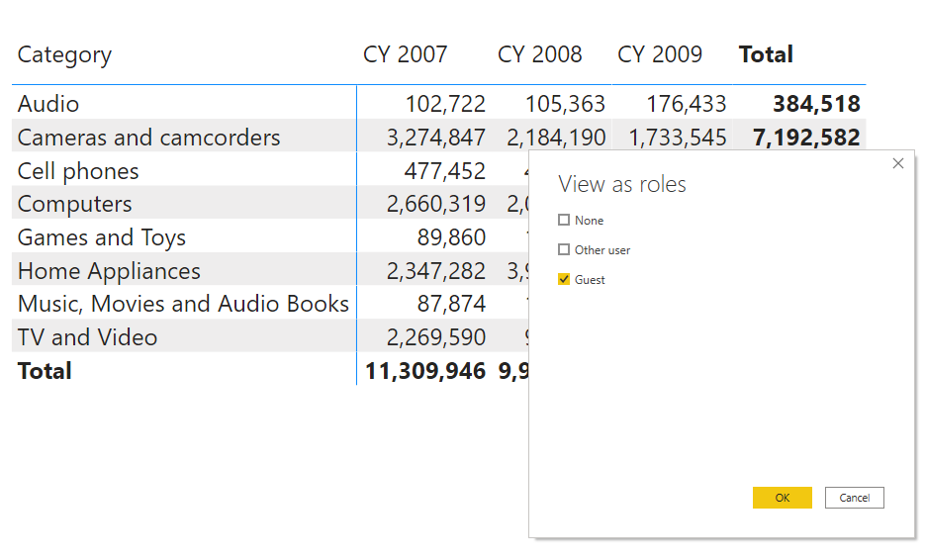The image size is (925, 560).
Task: Select the Audio row label
Action: click(48, 104)
